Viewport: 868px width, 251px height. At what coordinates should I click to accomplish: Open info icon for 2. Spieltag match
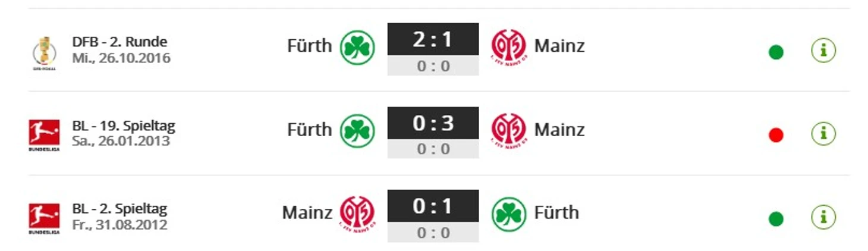pyautogui.click(x=823, y=217)
